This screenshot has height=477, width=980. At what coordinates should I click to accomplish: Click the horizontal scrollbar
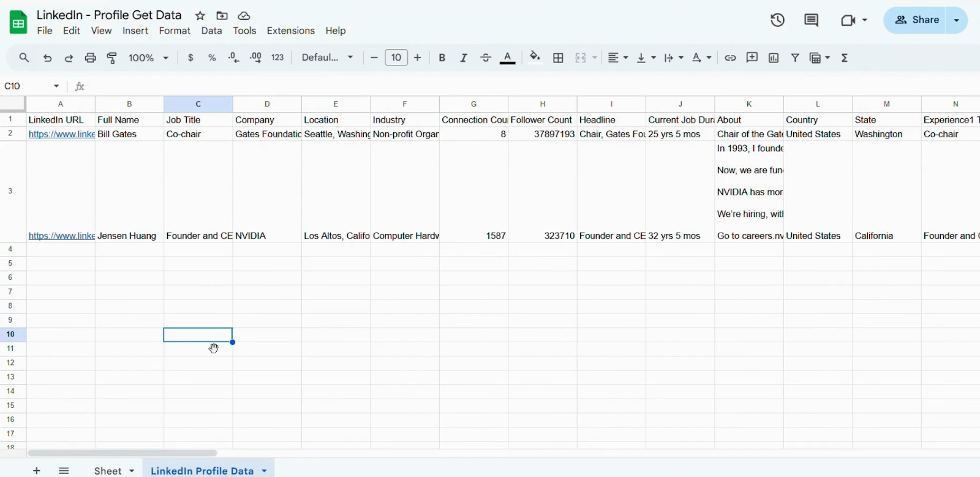pyautogui.click(x=123, y=453)
